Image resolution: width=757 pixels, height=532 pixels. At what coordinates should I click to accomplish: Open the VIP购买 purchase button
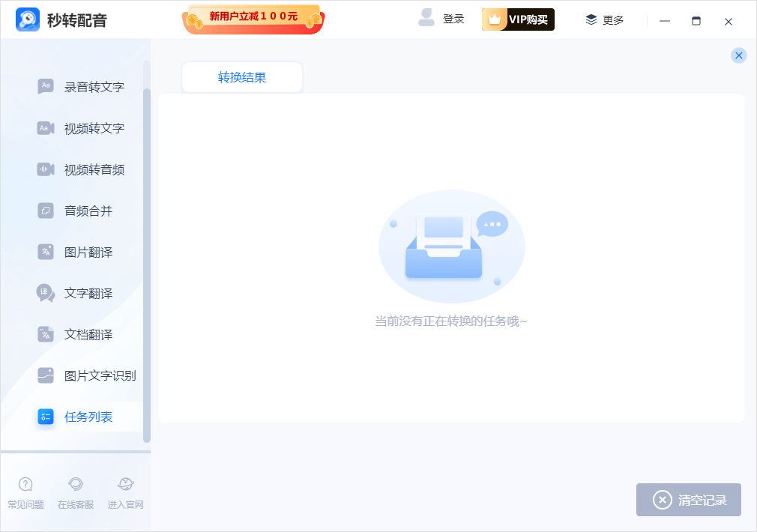point(518,19)
